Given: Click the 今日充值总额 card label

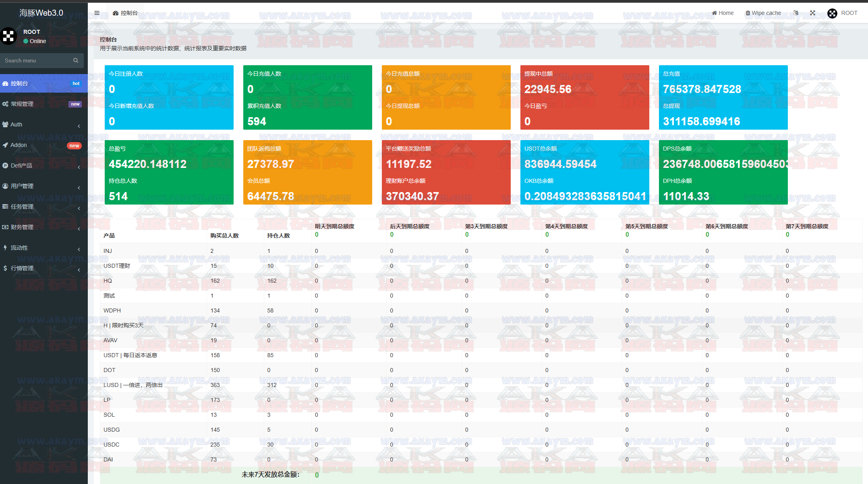Looking at the screenshot, I should [403, 74].
